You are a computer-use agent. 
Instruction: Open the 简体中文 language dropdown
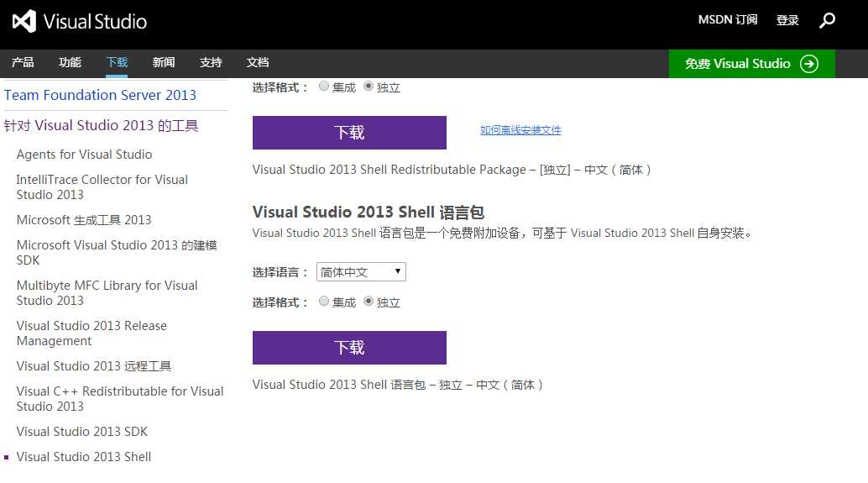[x=361, y=272]
